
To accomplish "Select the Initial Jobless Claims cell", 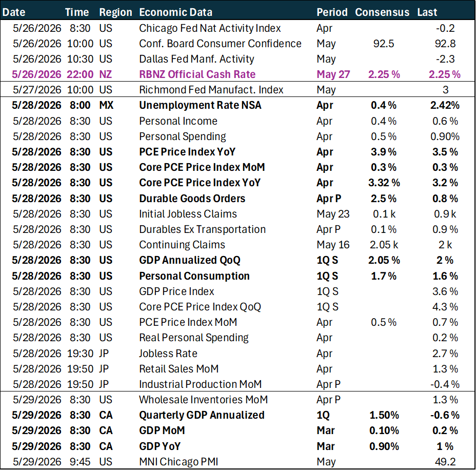I will [x=188, y=214].
